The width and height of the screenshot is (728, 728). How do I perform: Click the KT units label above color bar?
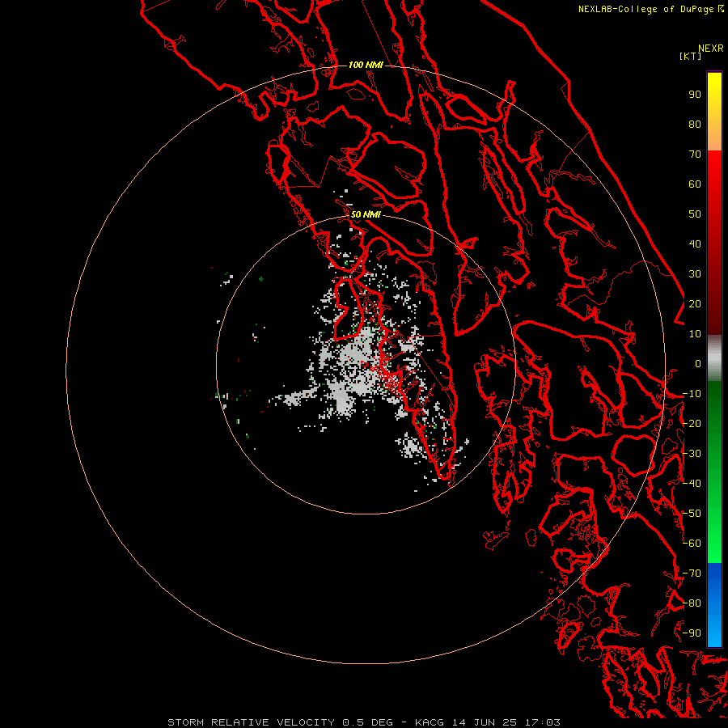pyautogui.click(x=691, y=56)
